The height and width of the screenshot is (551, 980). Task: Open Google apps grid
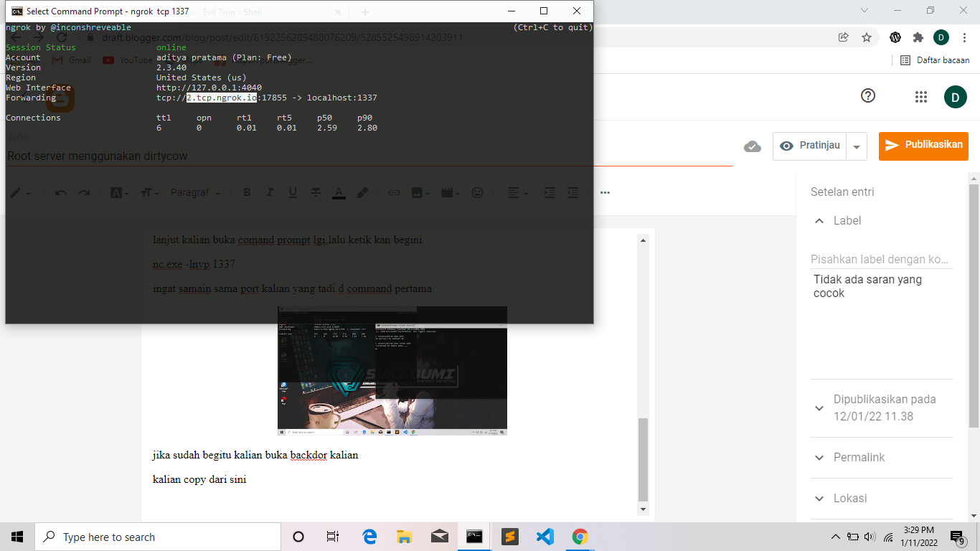click(921, 96)
